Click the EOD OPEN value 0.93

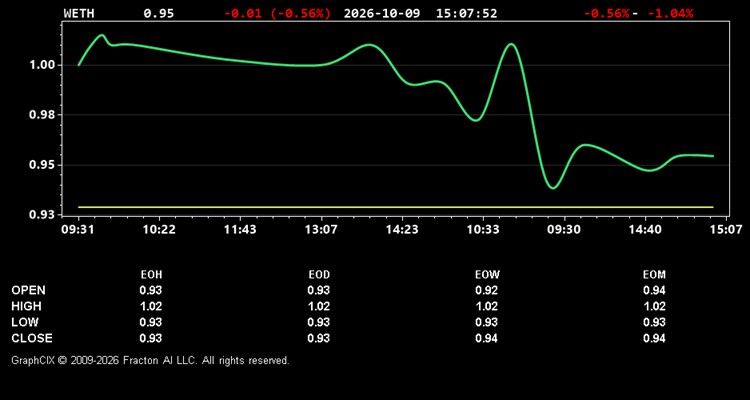coord(319,290)
